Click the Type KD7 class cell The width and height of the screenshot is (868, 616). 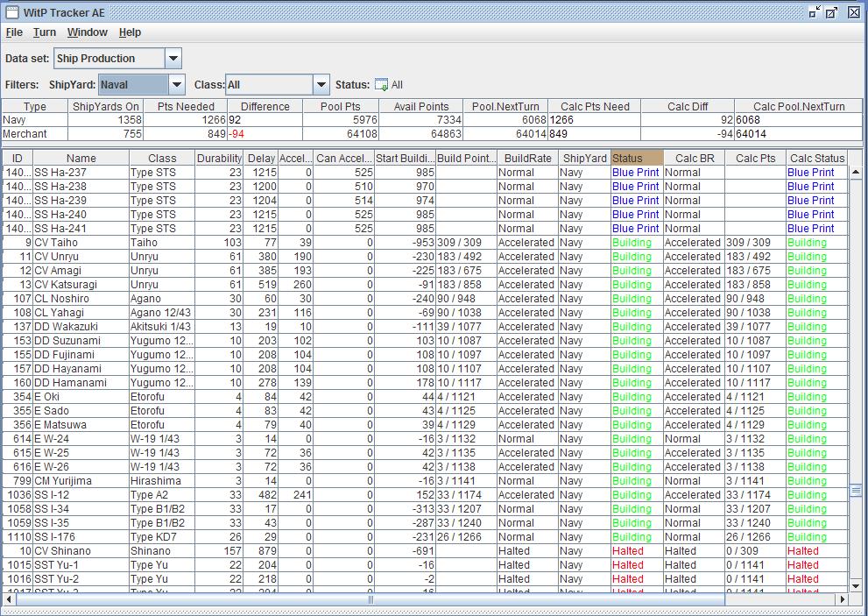point(162,537)
